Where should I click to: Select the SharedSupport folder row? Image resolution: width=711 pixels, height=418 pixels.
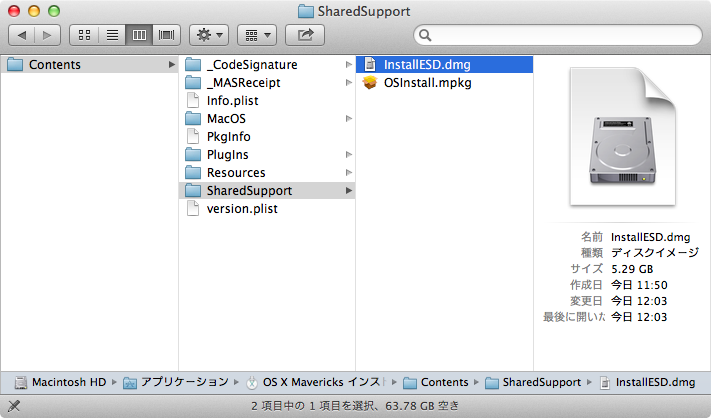tap(268, 190)
